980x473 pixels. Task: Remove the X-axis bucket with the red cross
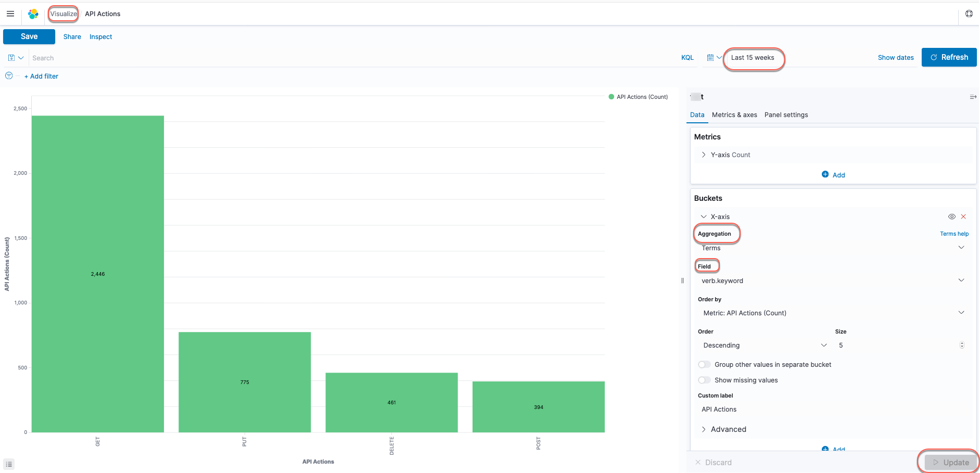963,216
